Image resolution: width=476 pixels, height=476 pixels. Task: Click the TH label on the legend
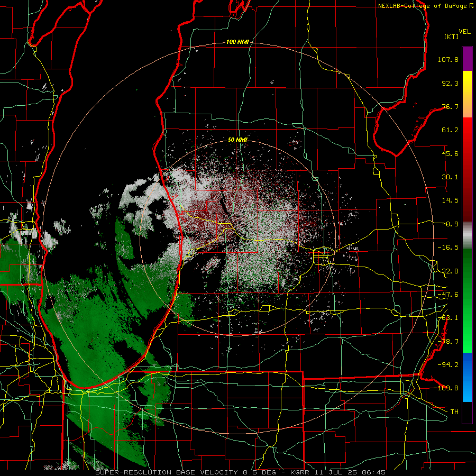click(454, 412)
